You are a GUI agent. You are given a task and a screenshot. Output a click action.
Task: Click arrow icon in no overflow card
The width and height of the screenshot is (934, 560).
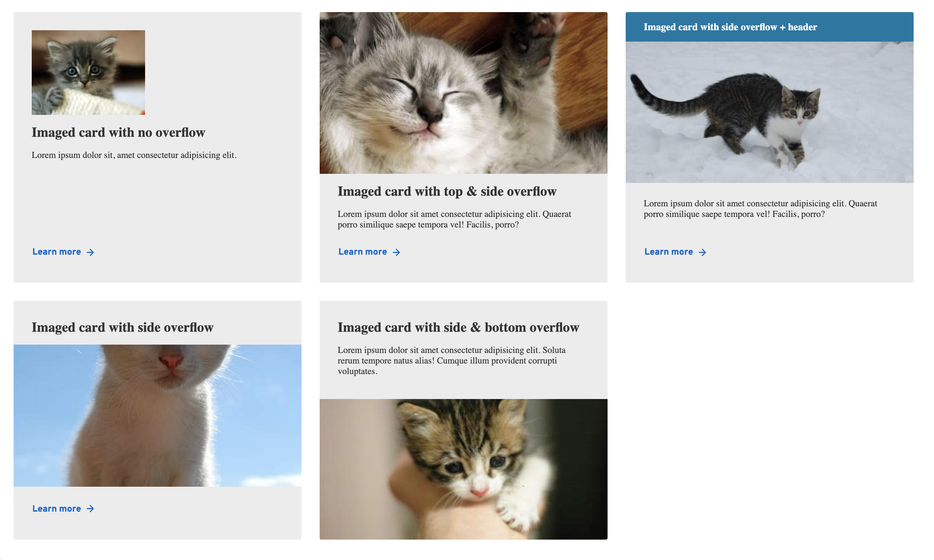pos(90,252)
